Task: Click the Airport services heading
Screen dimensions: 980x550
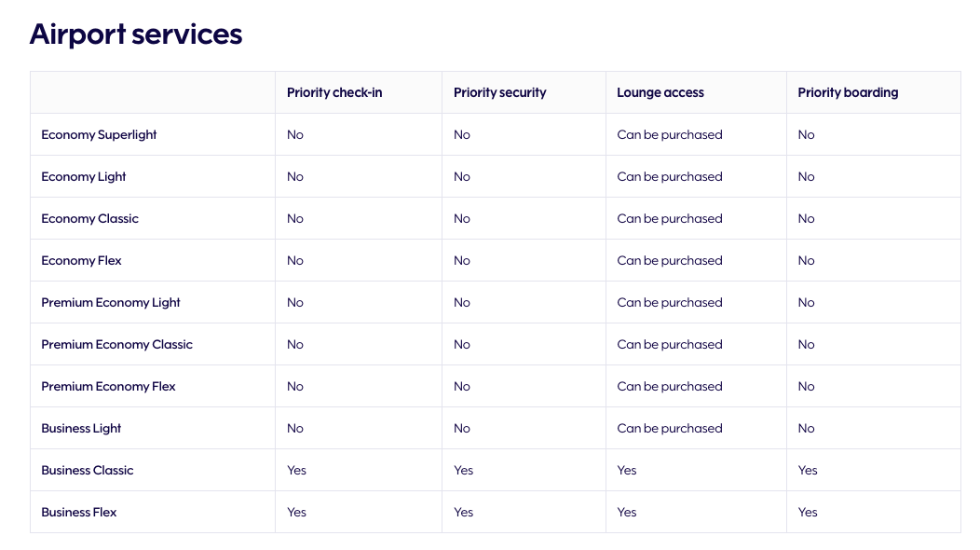Action: (x=136, y=34)
